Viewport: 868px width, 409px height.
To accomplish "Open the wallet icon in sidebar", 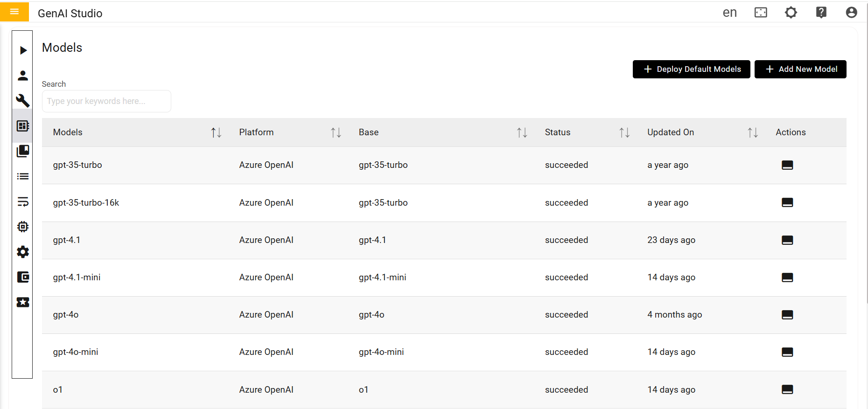I will 23,277.
